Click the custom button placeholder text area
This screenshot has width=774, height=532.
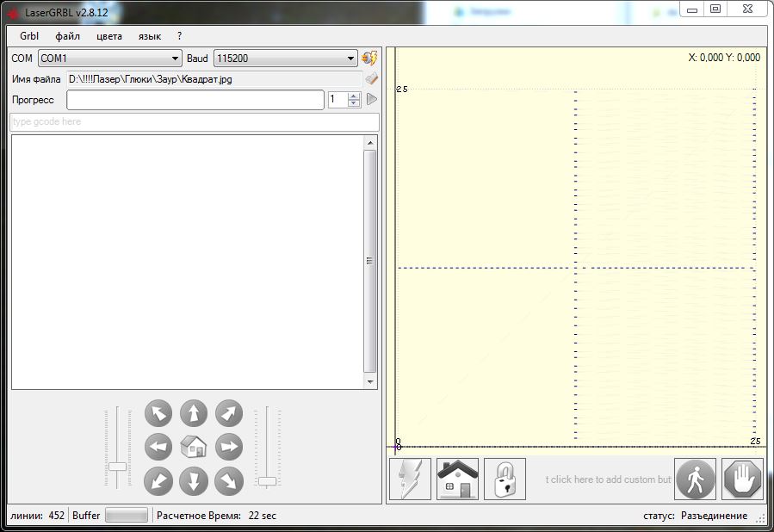[608, 479]
